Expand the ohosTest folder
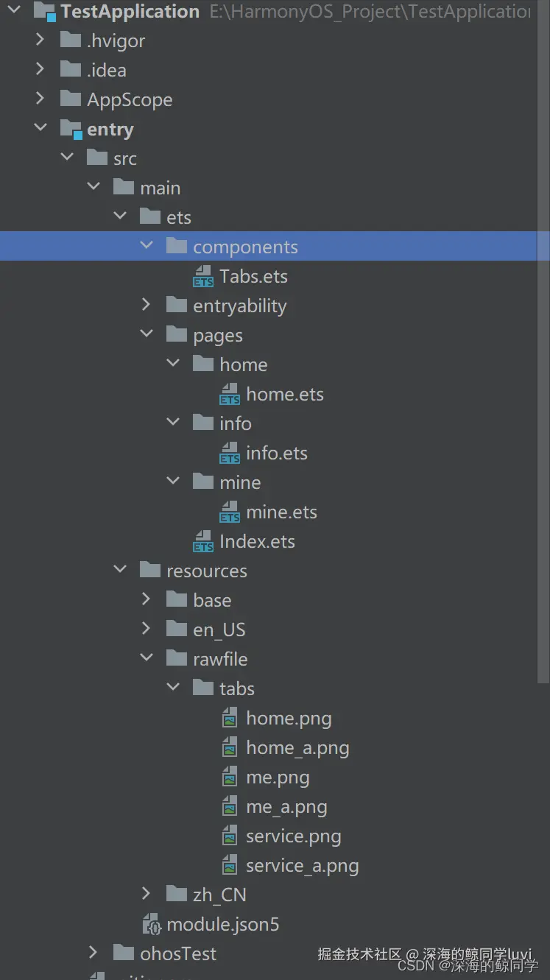Image resolution: width=550 pixels, height=980 pixels. (94, 953)
